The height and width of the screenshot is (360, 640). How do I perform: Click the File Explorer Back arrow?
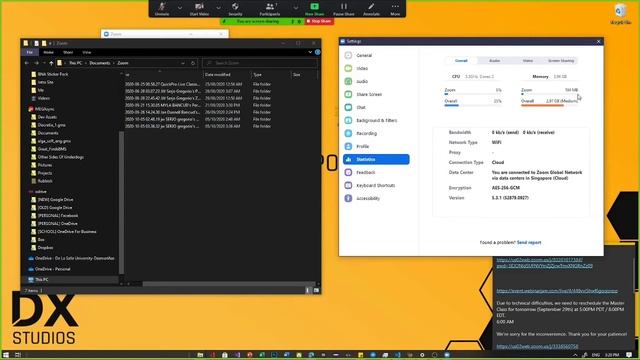(x=27, y=63)
